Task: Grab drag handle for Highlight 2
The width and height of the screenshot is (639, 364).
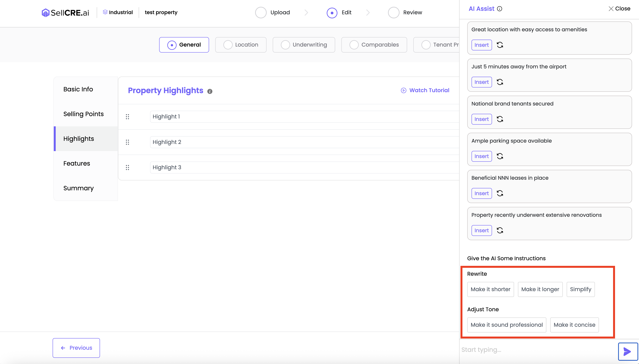Action: click(127, 142)
